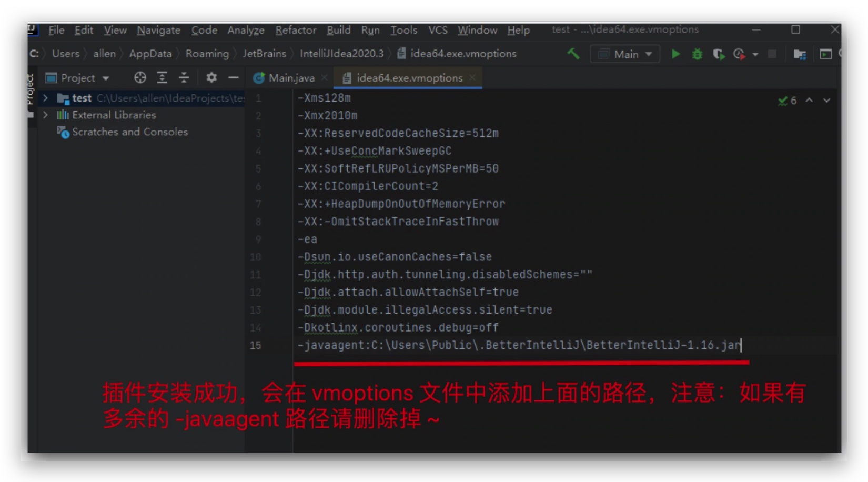Click the test module folder icon
Viewport: 868px width, 482px height.
(x=63, y=98)
